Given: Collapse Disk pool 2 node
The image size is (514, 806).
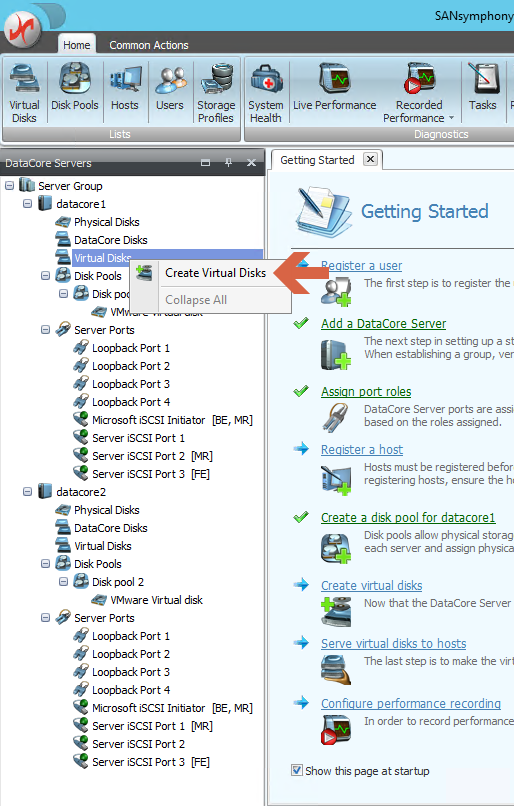Looking at the screenshot, I should 63,582.
